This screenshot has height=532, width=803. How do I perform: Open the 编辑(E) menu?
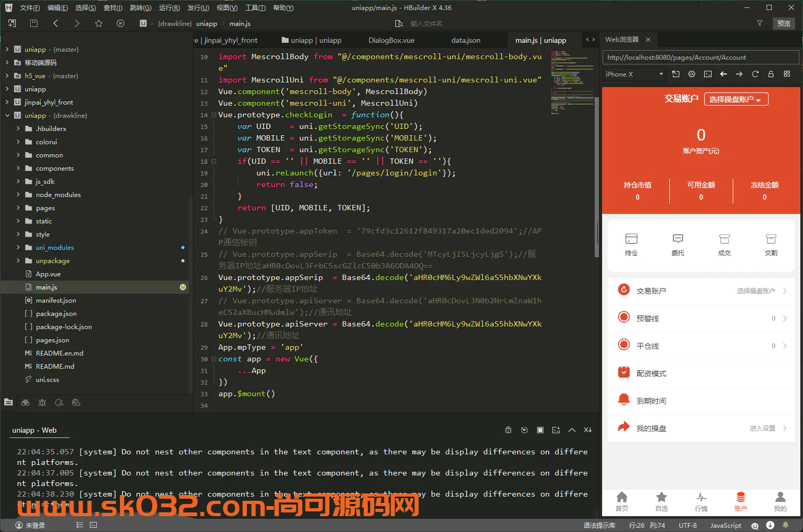pos(57,8)
